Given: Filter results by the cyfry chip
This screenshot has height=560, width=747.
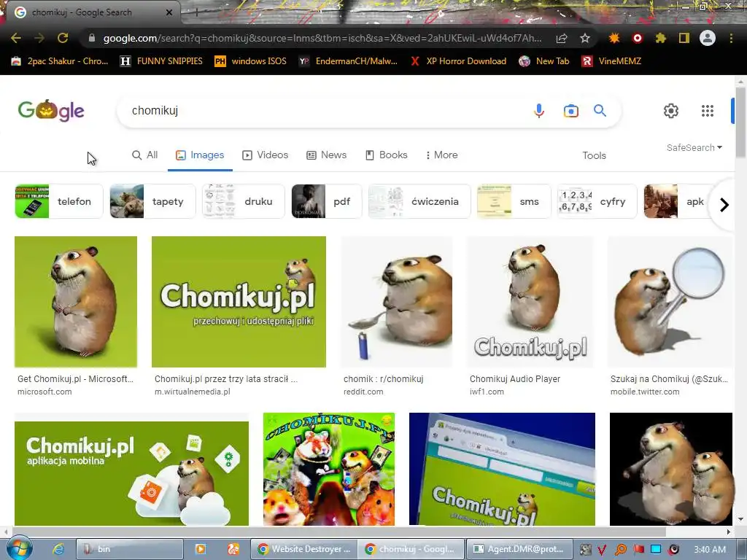Looking at the screenshot, I should 597,201.
